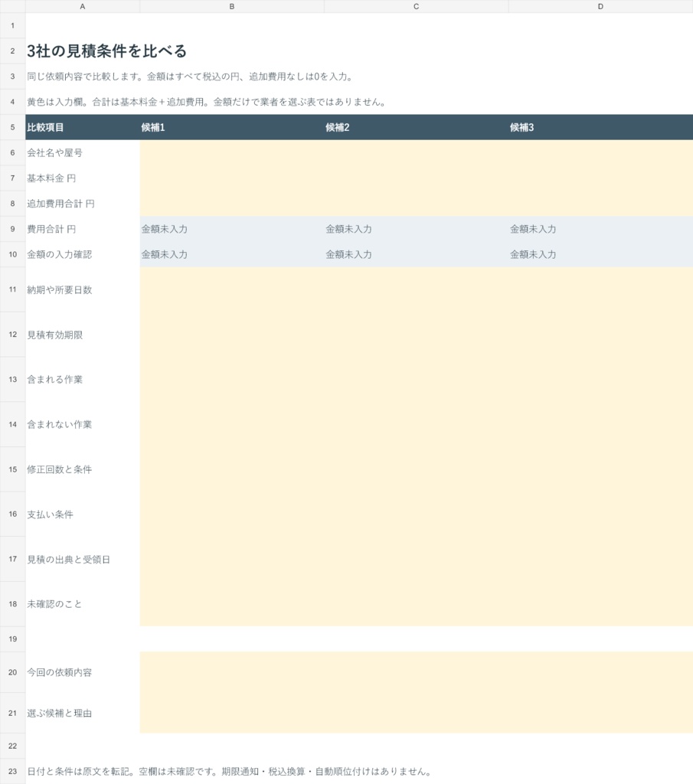
Task: Click the '追加費用合計 円' label
Action: 61,204
